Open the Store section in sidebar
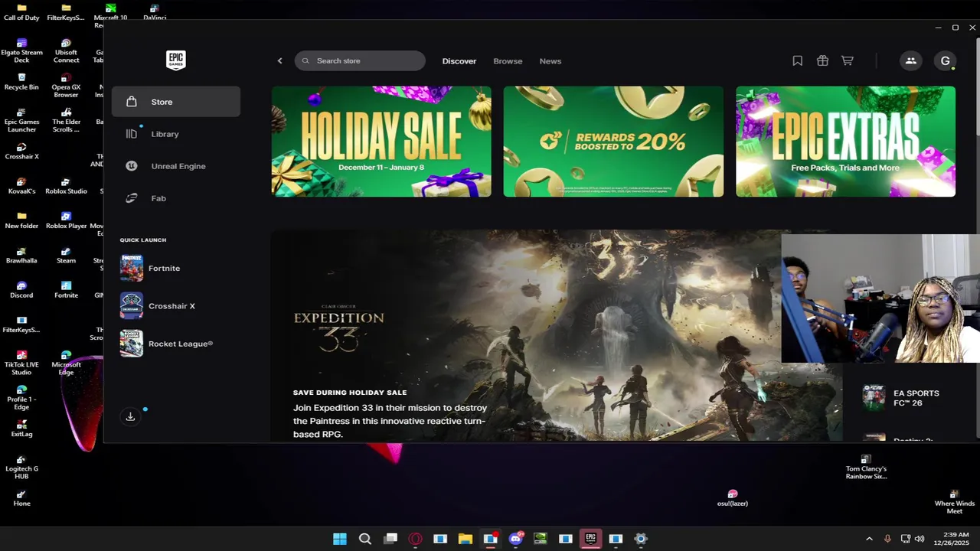 coord(176,102)
